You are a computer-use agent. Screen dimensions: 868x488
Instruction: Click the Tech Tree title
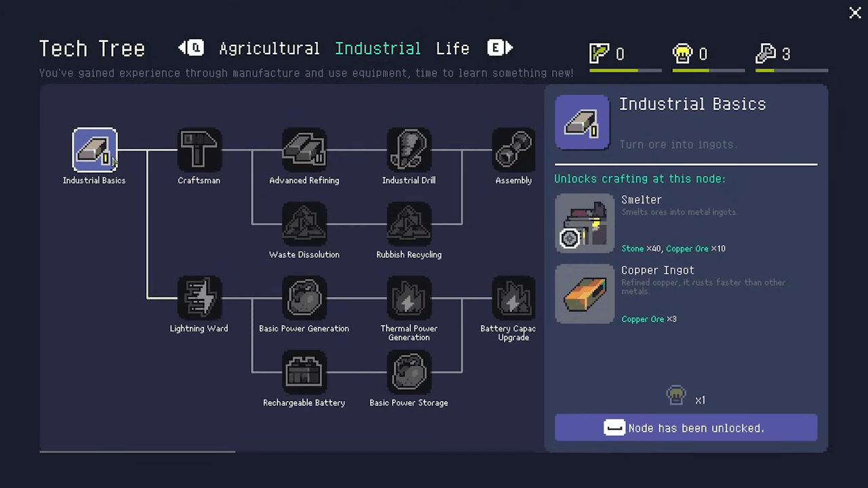tap(92, 49)
